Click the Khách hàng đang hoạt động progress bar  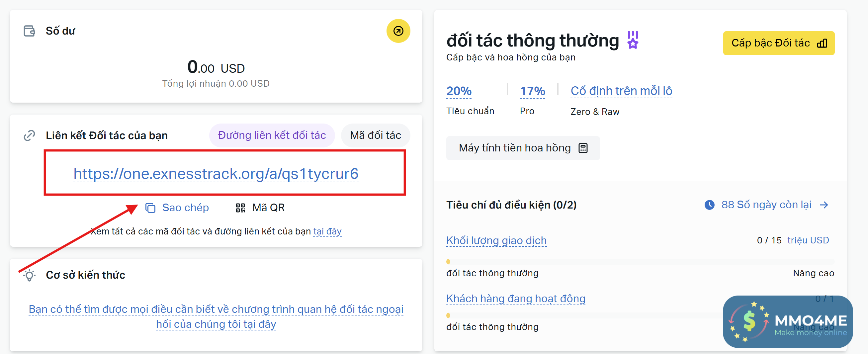[640, 315]
